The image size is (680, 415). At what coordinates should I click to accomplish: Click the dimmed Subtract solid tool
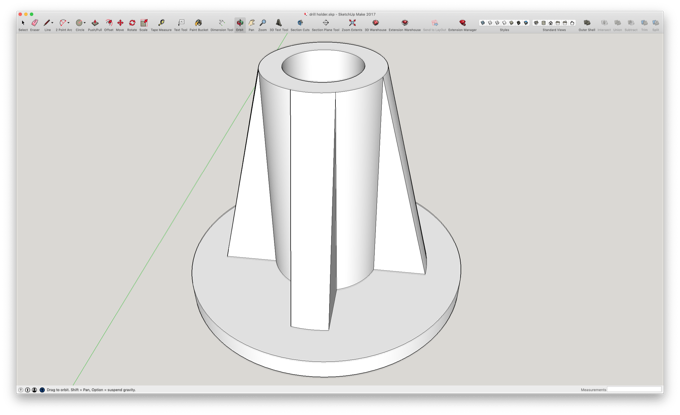631,23
